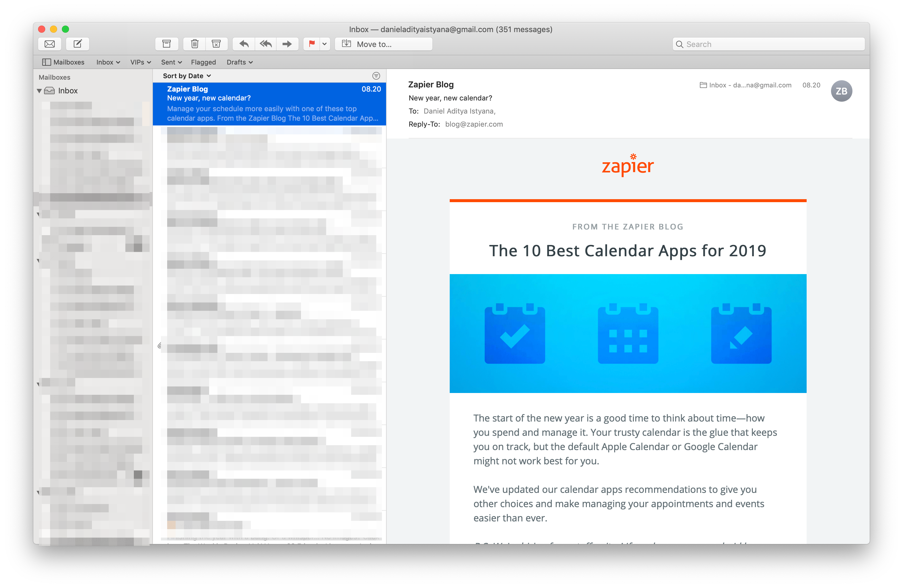Click the reply all icon
Screen dimensions: 903x588
(x=266, y=44)
